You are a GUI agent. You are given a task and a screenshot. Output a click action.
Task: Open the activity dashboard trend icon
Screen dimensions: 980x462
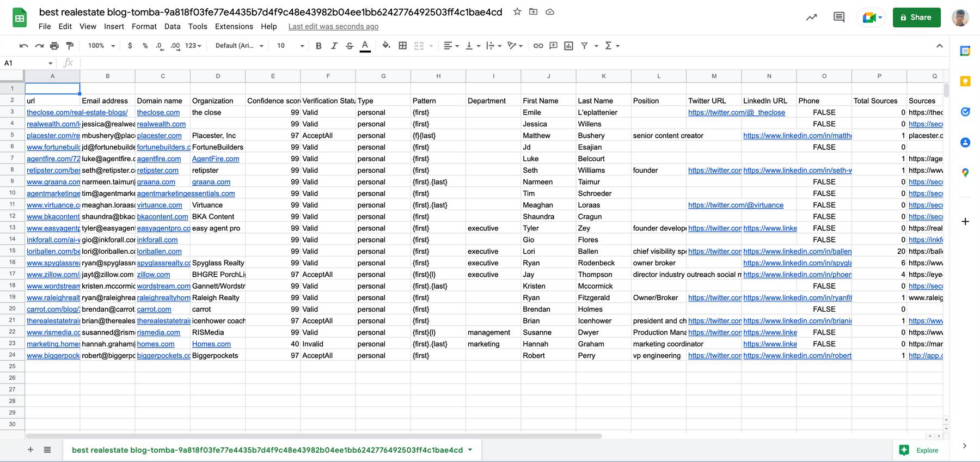pos(812,17)
